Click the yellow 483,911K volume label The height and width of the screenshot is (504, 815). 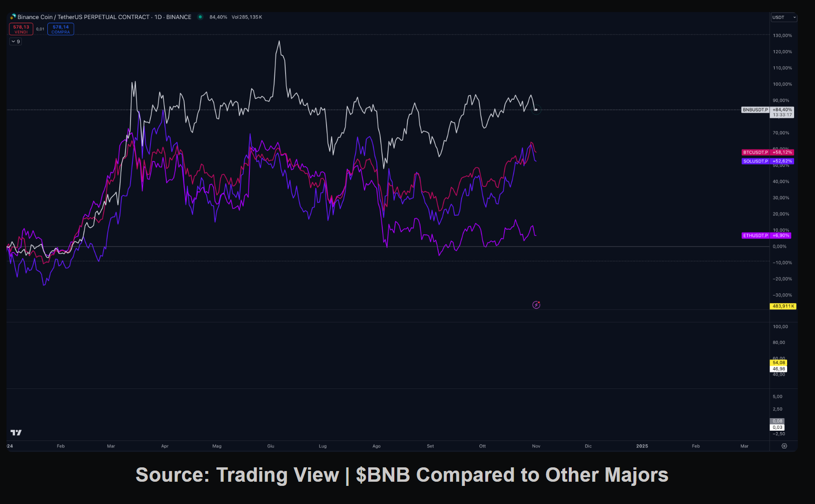click(783, 306)
